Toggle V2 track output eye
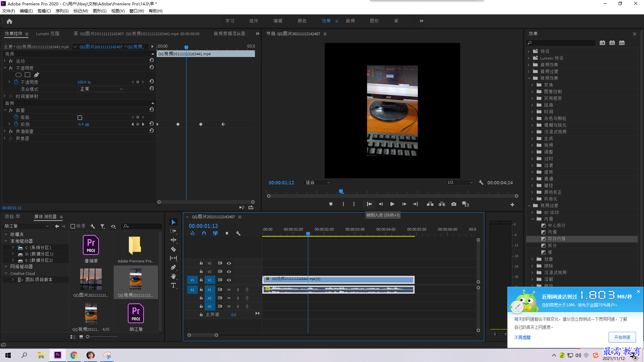 pos(229,271)
